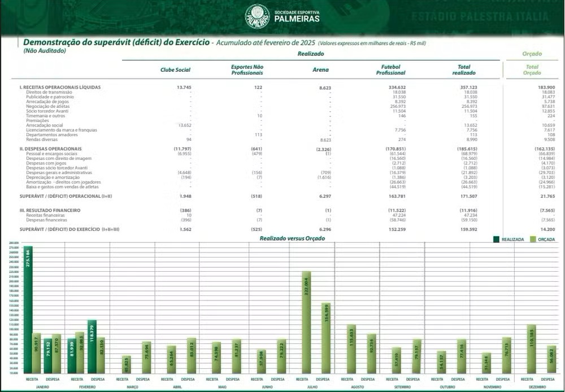Click the 'I. RECEITAS OPERACIONAIS LÍQUIDAS' row label
The width and height of the screenshot is (565, 392).
60,87
